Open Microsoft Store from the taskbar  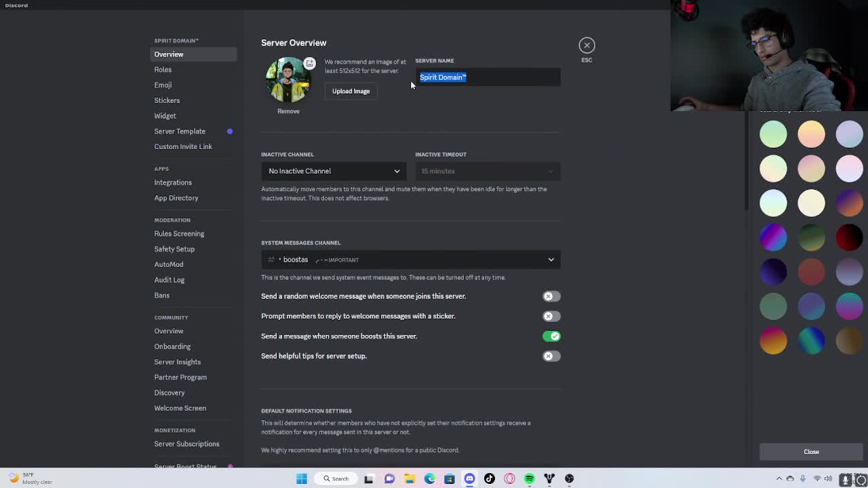point(449,479)
